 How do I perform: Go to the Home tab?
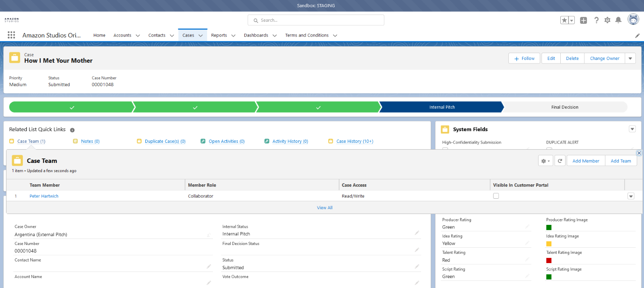click(x=99, y=35)
